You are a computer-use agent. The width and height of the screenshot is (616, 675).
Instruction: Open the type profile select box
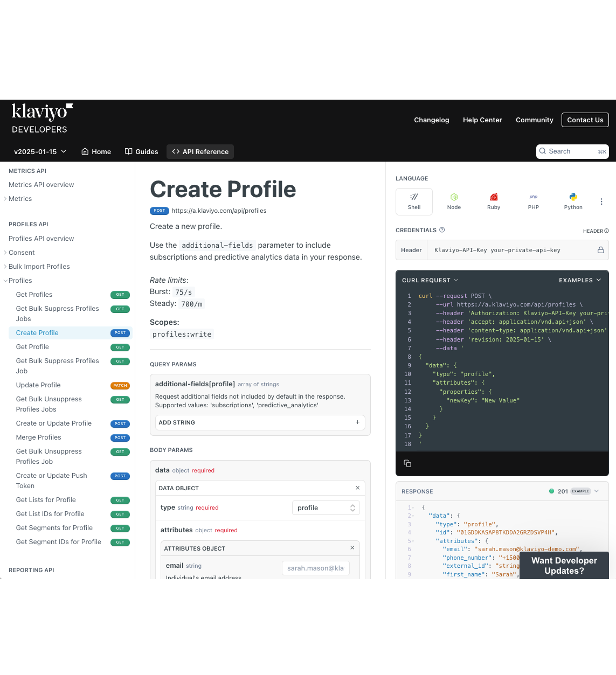point(326,508)
